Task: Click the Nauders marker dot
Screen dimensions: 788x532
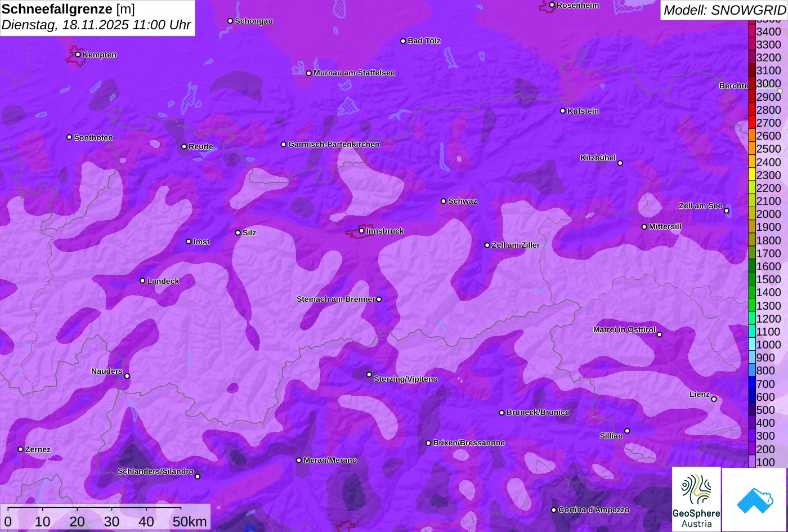Action: point(127,376)
